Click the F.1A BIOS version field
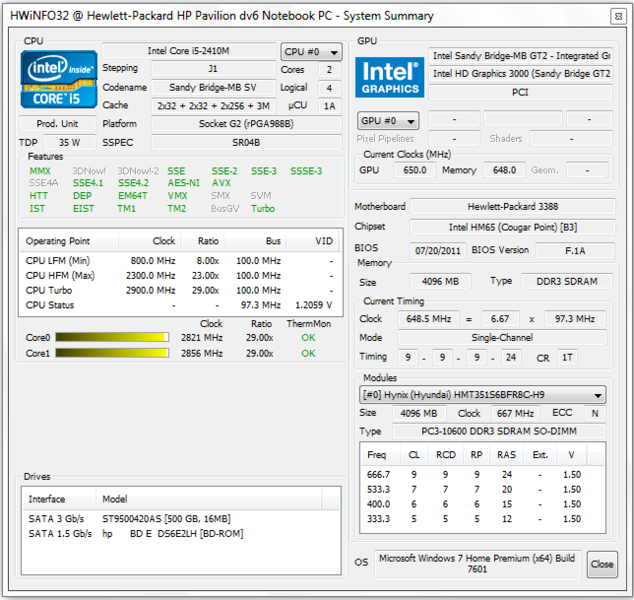The height and width of the screenshot is (600, 634). (575, 251)
